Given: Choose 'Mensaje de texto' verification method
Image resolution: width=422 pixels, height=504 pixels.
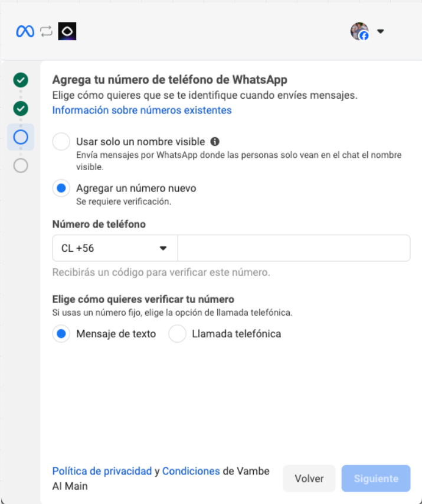Looking at the screenshot, I should point(61,334).
